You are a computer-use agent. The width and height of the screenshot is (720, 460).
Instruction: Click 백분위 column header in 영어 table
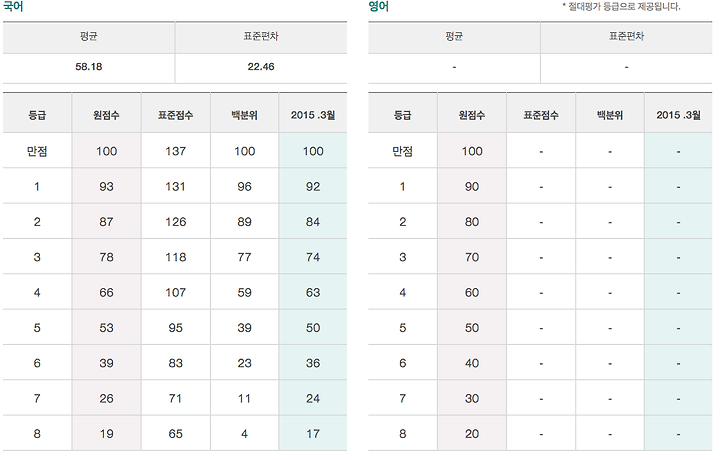610,115
